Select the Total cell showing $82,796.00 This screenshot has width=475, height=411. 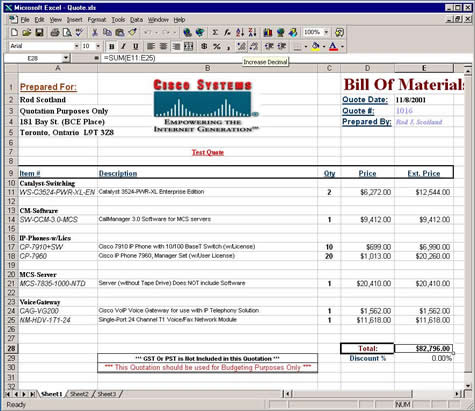pyautogui.click(x=423, y=348)
